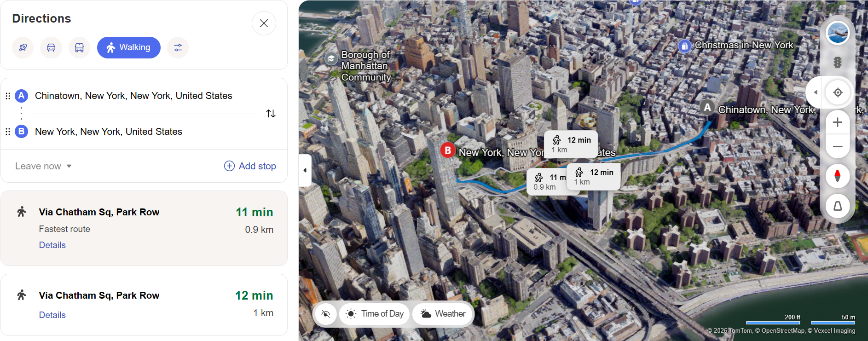Click Borough of Manhattan Community pin
This screenshot has height=341, width=868.
[x=331, y=59]
